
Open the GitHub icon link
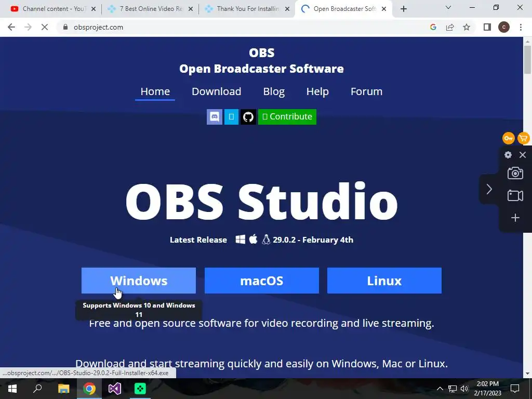point(248,117)
